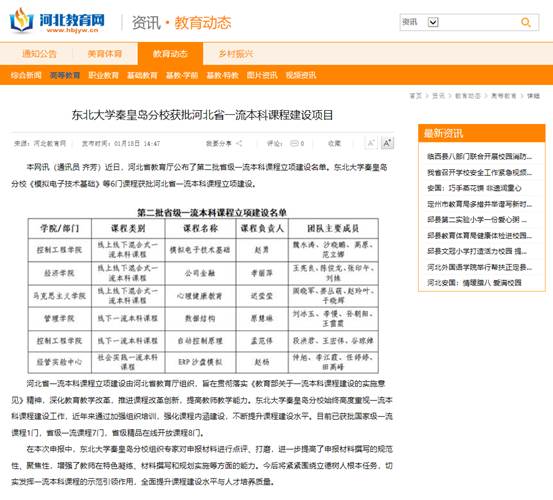
Task: Click table header 课程类别
Action: click(128, 228)
